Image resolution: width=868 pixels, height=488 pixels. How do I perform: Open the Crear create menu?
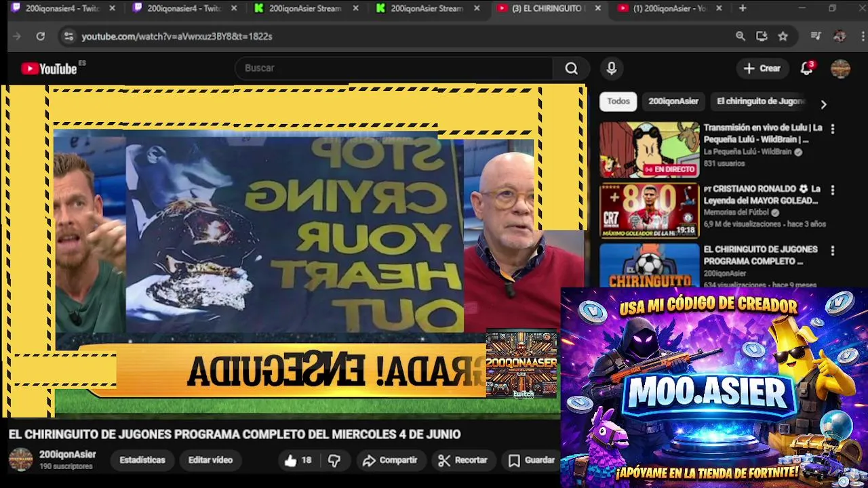(762, 68)
